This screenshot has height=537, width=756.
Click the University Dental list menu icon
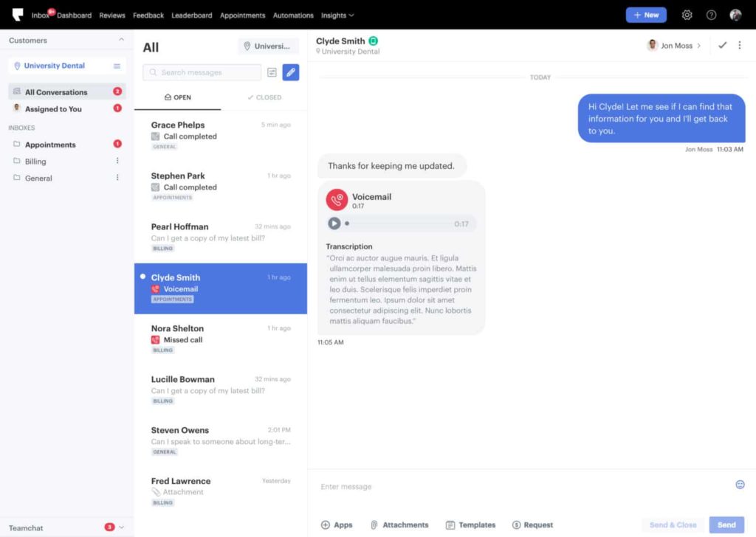point(117,66)
